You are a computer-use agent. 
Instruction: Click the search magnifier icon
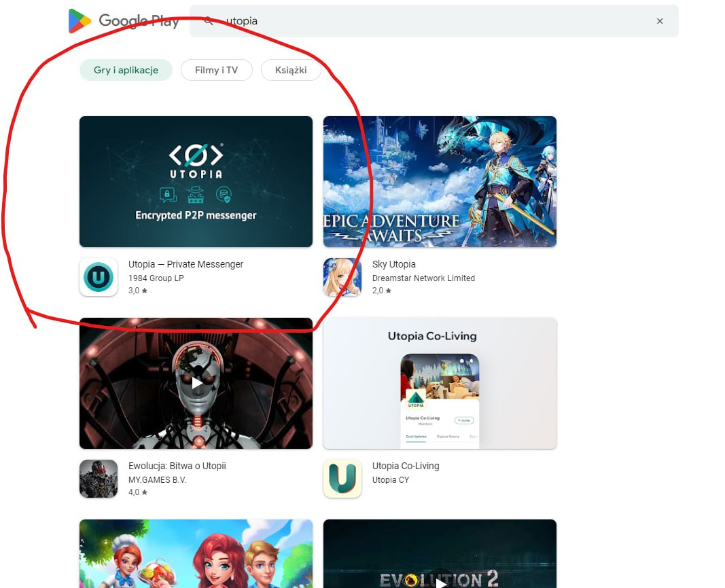click(209, 21)
